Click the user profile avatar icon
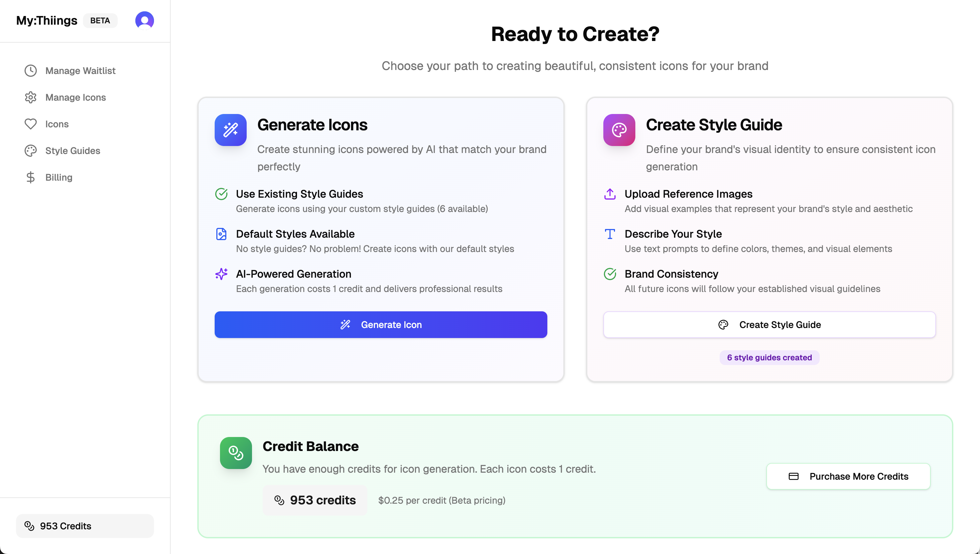 145,20
